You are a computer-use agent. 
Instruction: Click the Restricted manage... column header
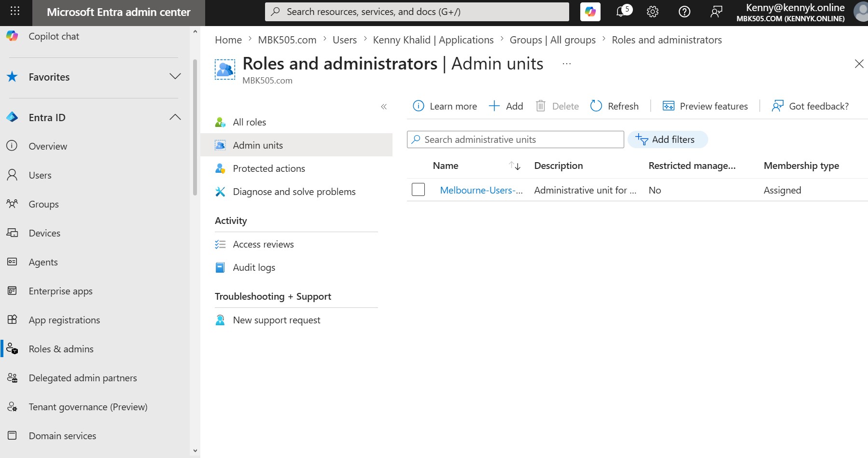coord(692,166)
